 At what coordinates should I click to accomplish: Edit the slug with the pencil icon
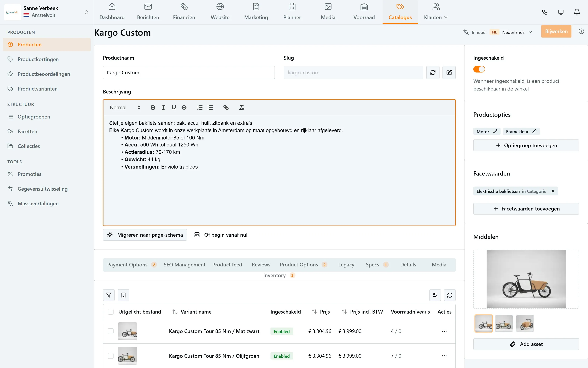pos(449,72)
